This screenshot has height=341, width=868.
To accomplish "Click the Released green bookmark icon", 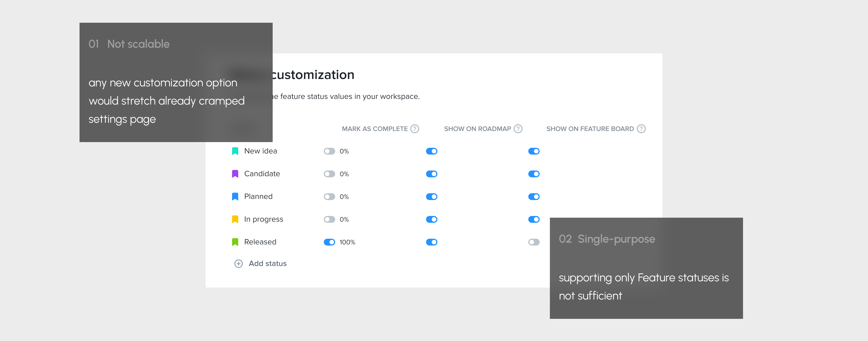I will point(235,242).
